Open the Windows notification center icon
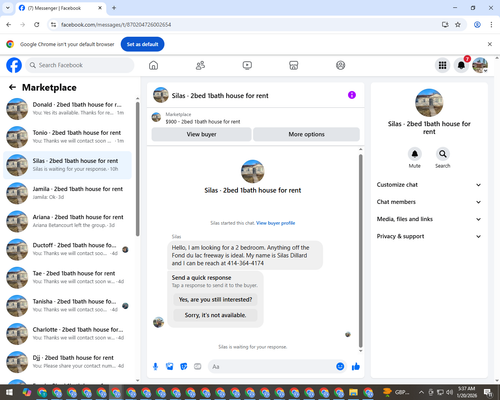 (489, 392)
